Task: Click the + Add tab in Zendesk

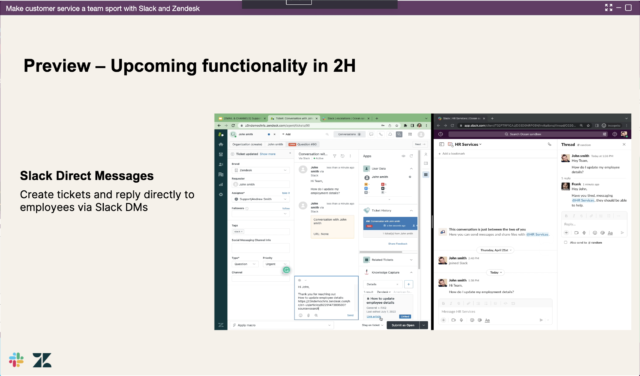Action: coord(286,134)
